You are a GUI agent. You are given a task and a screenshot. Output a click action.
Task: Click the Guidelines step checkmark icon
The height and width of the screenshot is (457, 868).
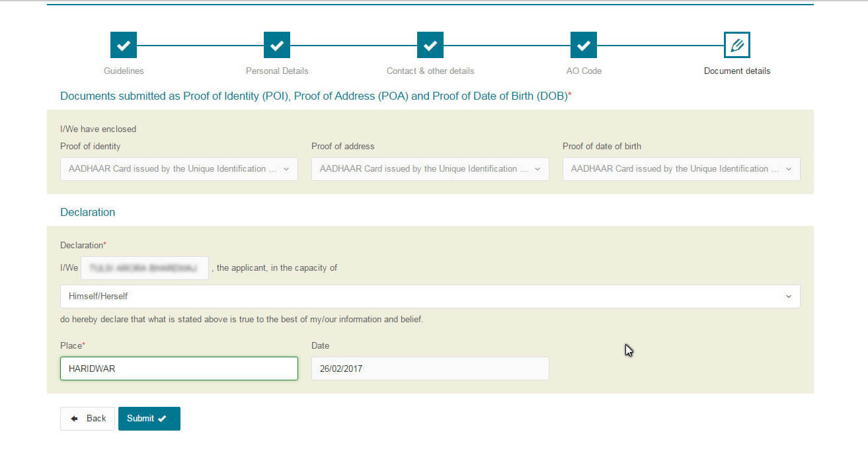123,44
